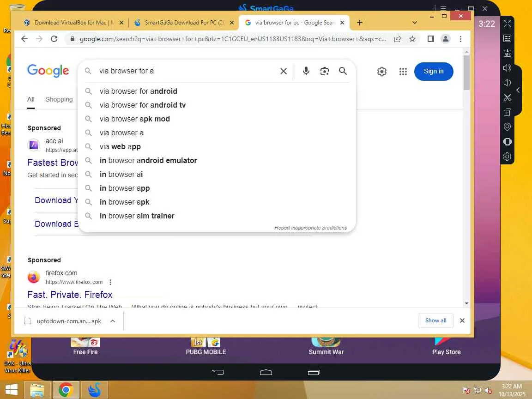This screenshot has height=399, width=532.
Task: Open Chrome three-dot menu
Action: 460,39
